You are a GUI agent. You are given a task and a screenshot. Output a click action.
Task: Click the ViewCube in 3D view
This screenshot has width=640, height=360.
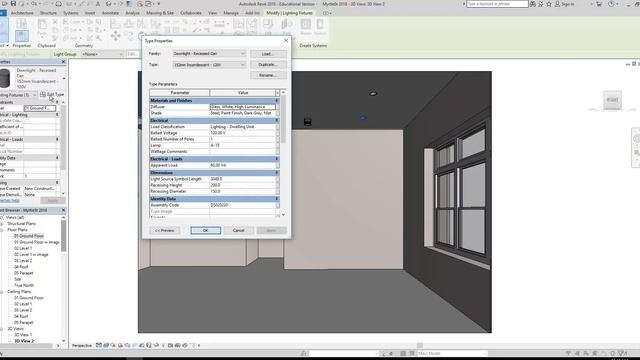click(612, 100)
